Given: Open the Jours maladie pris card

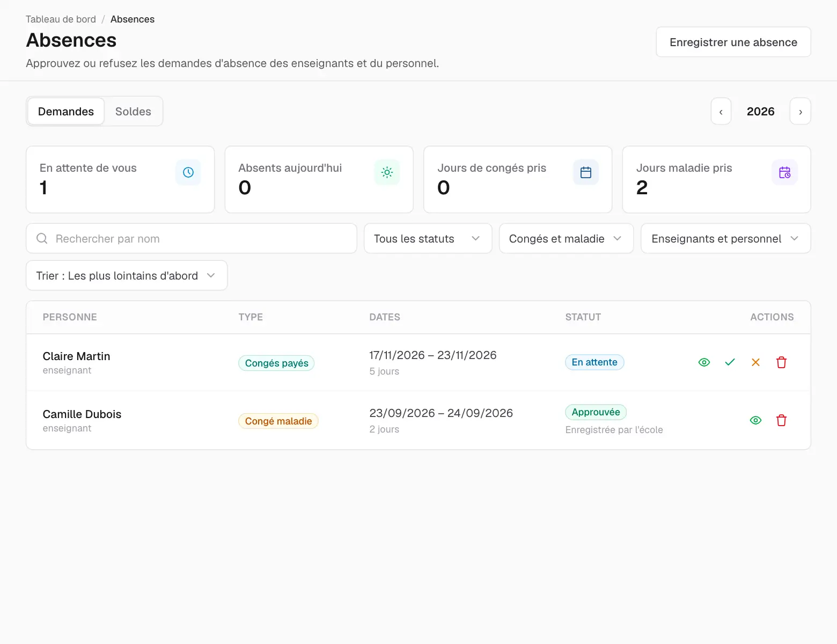Looking at the screenshot, I should click(x=716, y=180).
